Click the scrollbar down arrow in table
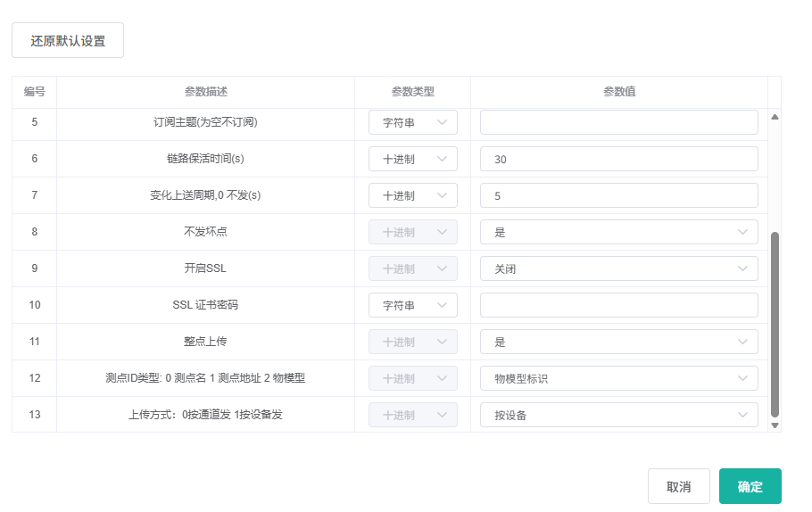Viewport: 812px width, 512px height. [x=775, y=425]
